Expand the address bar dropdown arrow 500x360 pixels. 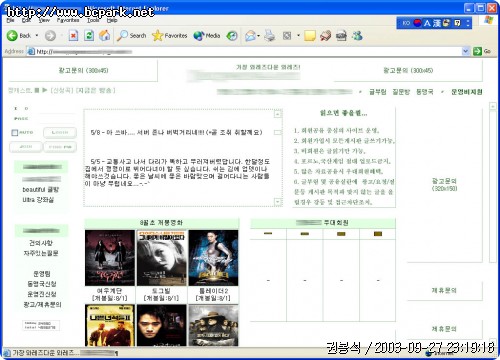point(466,51)
